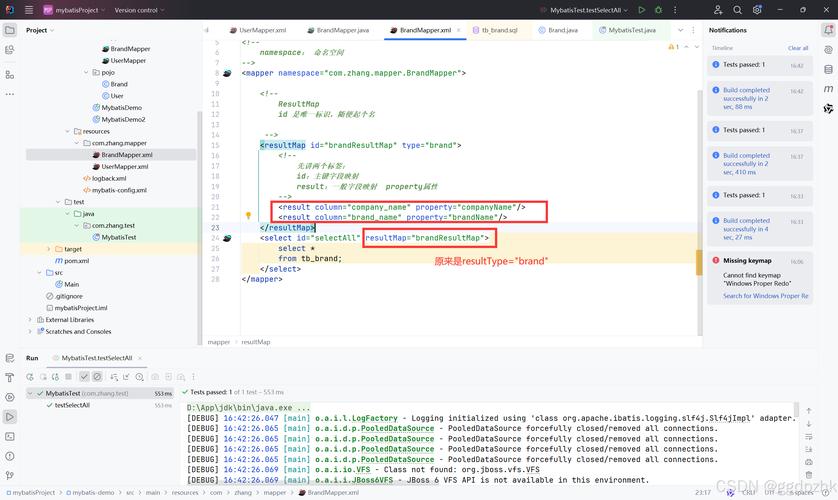The image size is (838, 500).
Task: Run MybatisTest.testSelectAll with the green play icon
Action: 642,10
